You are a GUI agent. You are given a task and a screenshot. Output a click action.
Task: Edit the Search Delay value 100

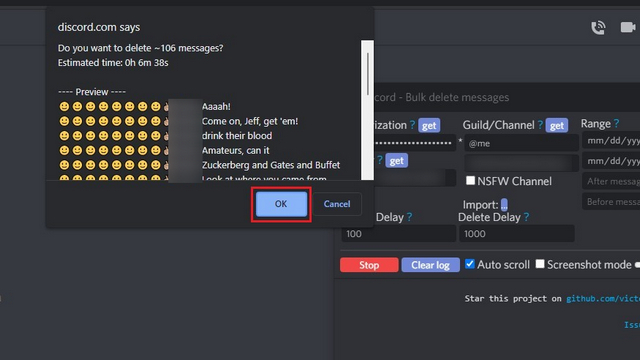398,233
